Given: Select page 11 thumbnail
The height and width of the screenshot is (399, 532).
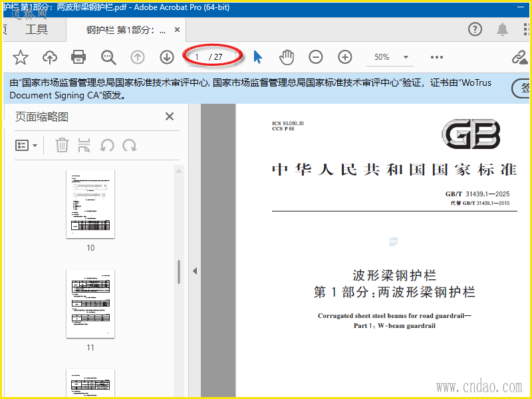Looking at the screenshot, I should [x=90, y=304].
